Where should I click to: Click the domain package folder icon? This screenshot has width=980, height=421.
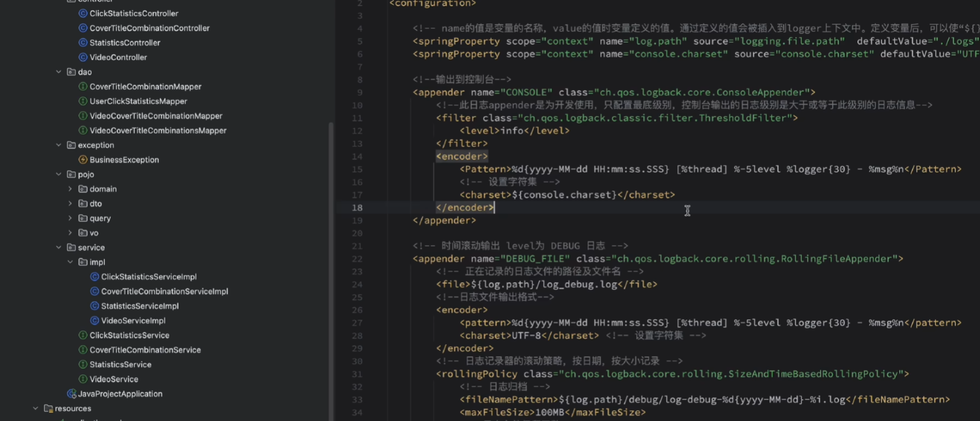coord(83,189)
